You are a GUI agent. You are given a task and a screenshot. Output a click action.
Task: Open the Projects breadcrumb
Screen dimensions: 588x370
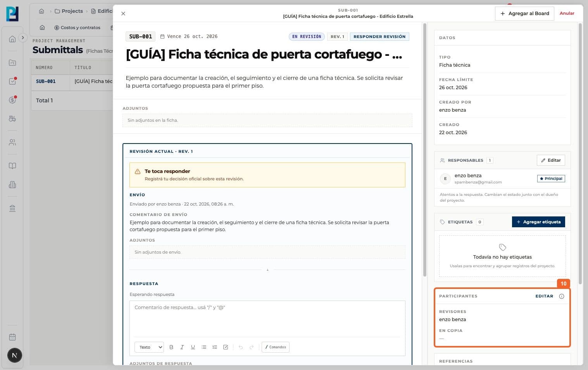pos(69,11)
